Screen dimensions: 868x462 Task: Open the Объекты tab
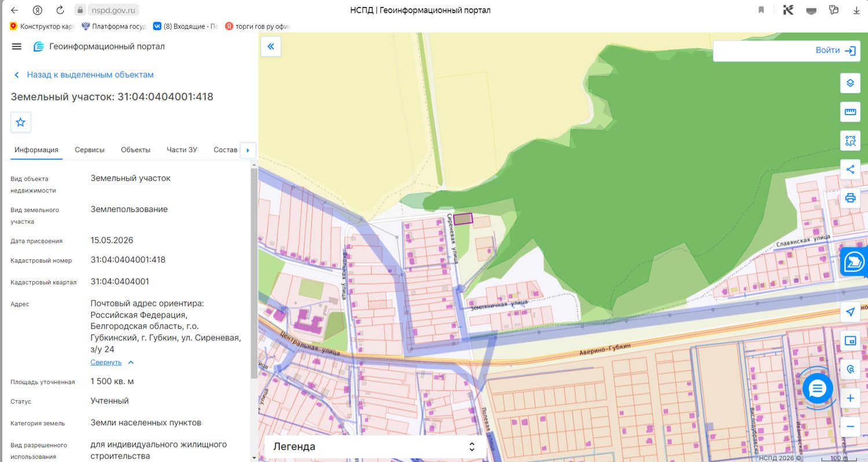(135, 150)
